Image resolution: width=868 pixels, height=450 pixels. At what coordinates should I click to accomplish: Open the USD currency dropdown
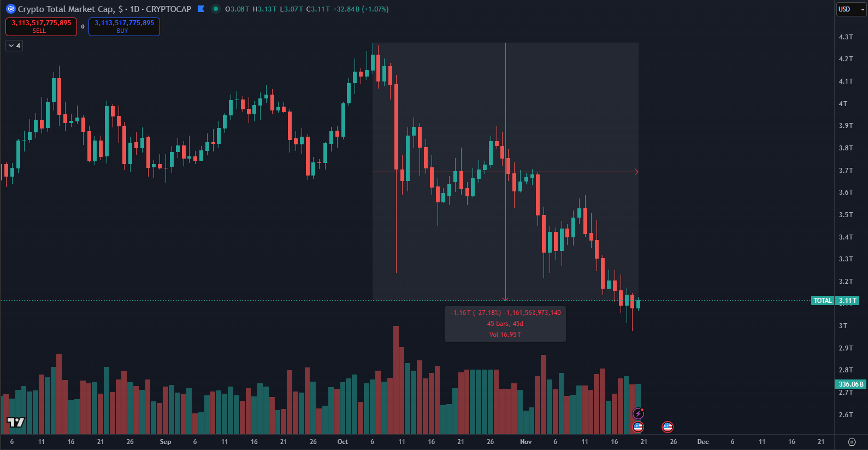[851, 9]
